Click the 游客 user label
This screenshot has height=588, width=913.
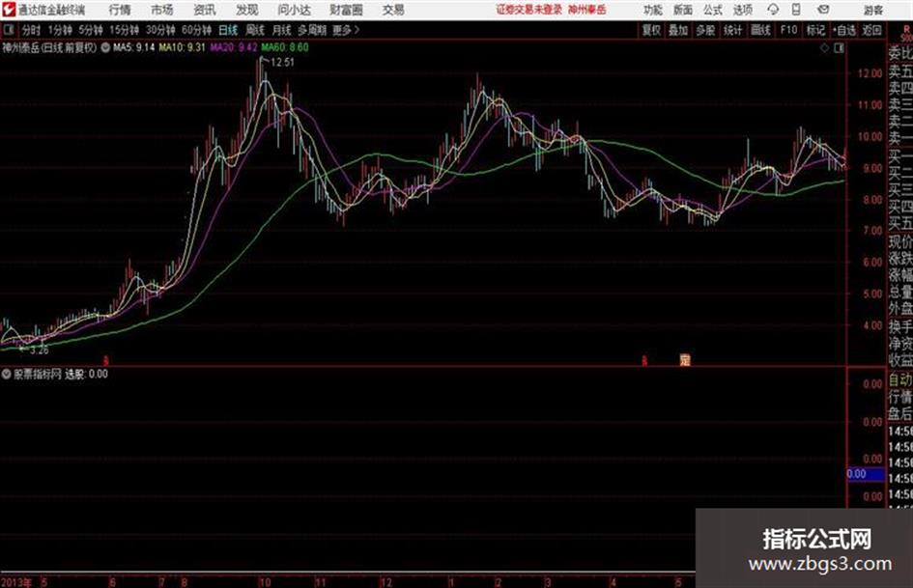click(872, 10)
